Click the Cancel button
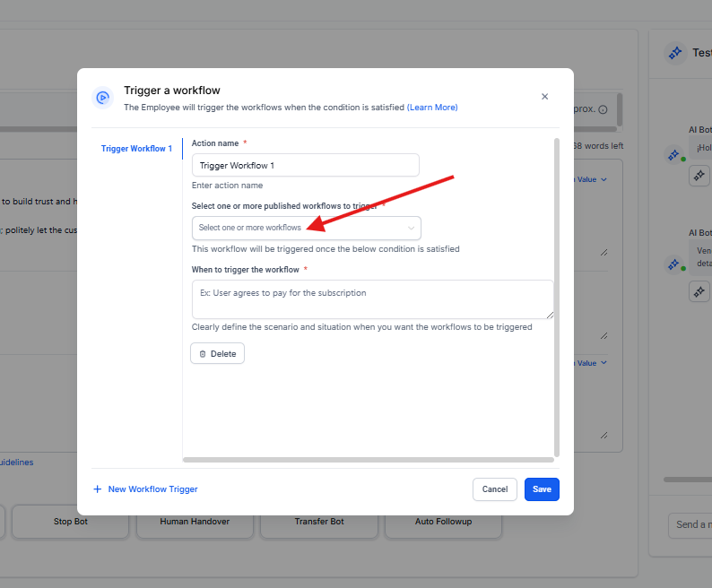 point(495,489)
